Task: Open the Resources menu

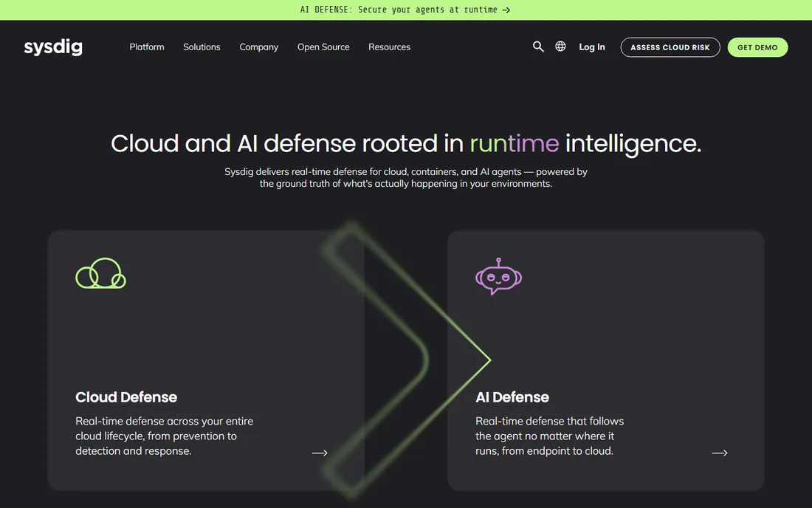Action: (x=390, y=47)
